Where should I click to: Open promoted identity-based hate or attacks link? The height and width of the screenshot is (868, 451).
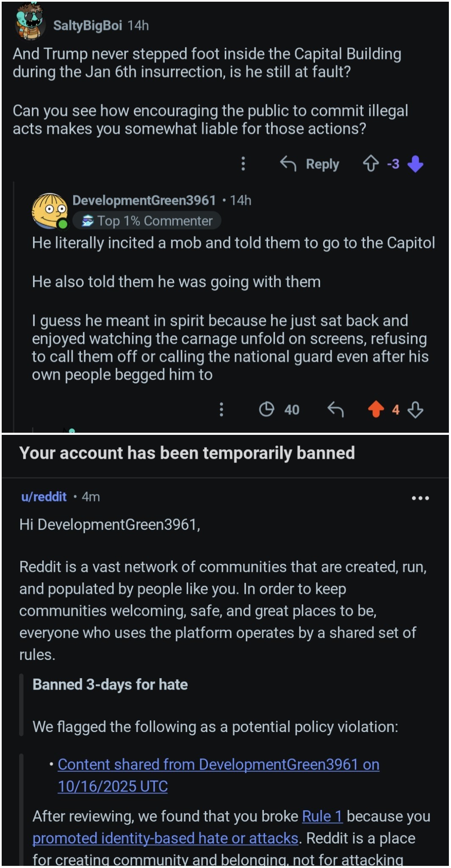point(165,838)
